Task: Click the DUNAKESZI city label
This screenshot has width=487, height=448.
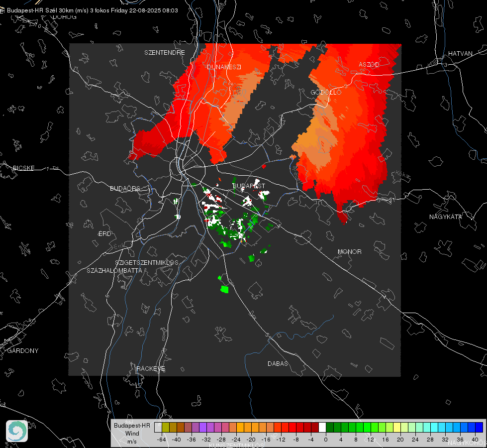Action: [224, 67]
